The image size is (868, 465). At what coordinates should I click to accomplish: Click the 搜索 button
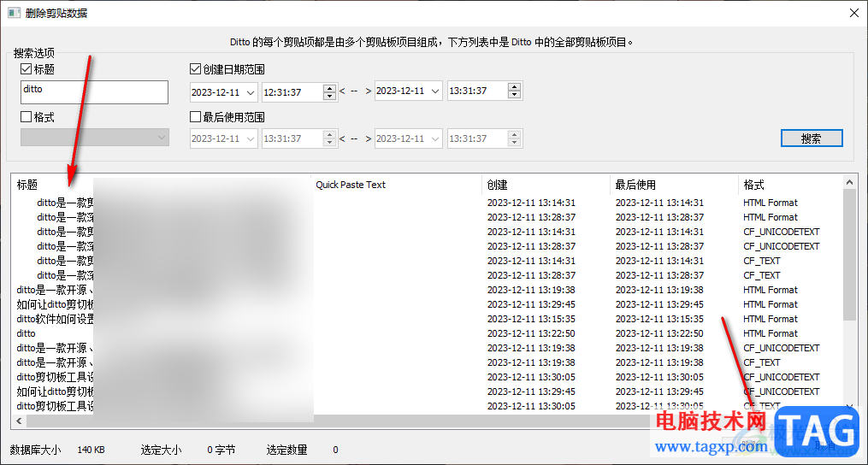[812, 138]
